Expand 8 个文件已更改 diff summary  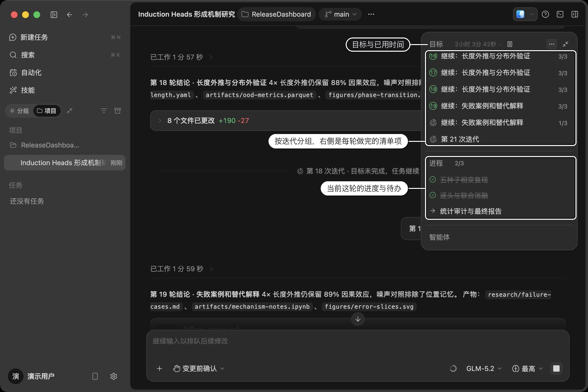(286, 121)
